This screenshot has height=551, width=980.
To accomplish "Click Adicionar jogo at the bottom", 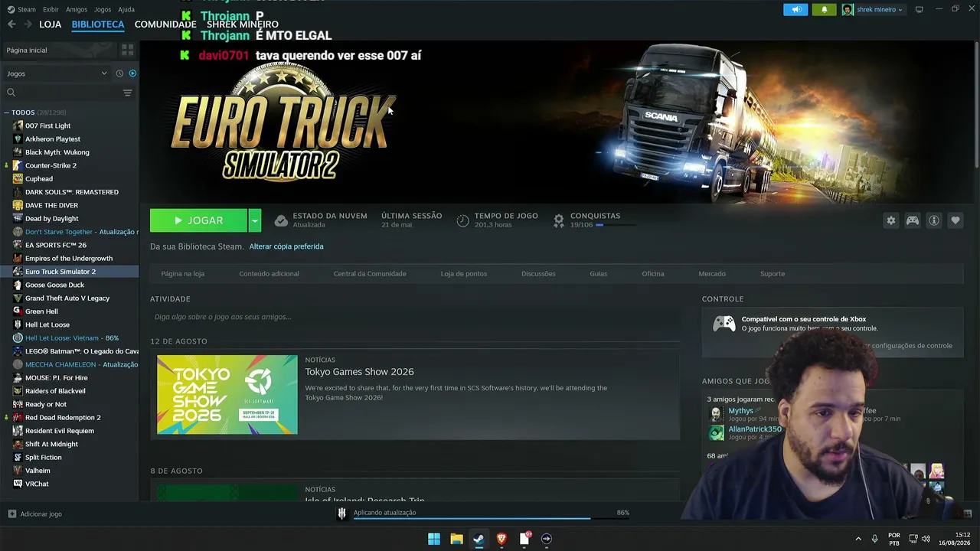I will pos(41,514).
